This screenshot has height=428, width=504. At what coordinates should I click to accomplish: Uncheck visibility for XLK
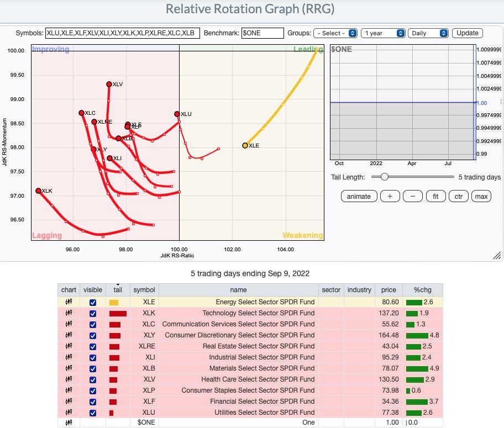[x=93, y=313]
